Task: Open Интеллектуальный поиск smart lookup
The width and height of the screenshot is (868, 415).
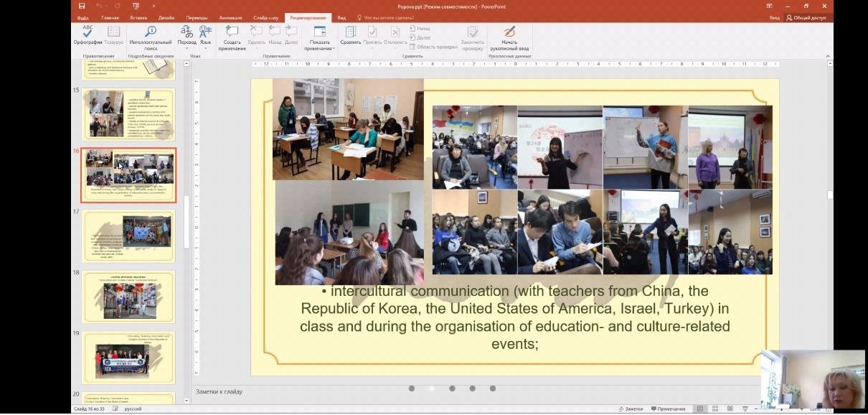Action: point(151,36)
